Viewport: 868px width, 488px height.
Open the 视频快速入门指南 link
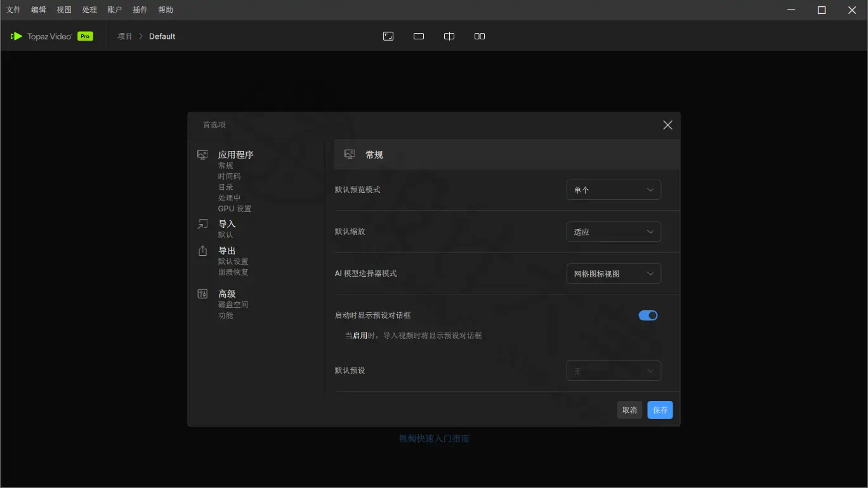[434, 439]
